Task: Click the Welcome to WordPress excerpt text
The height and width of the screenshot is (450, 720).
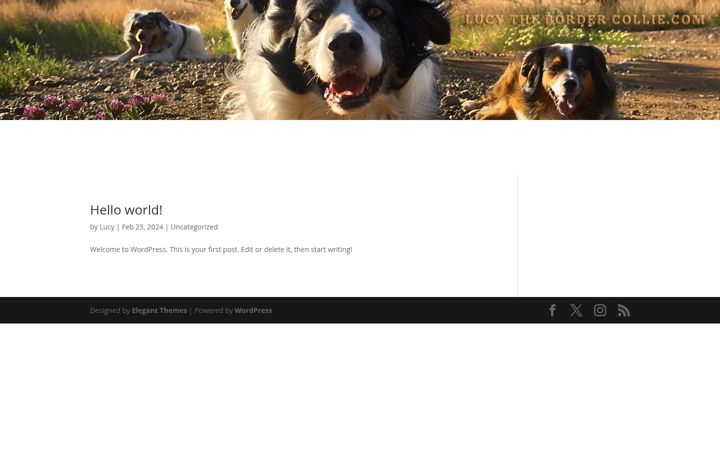Action: [221, 249]
